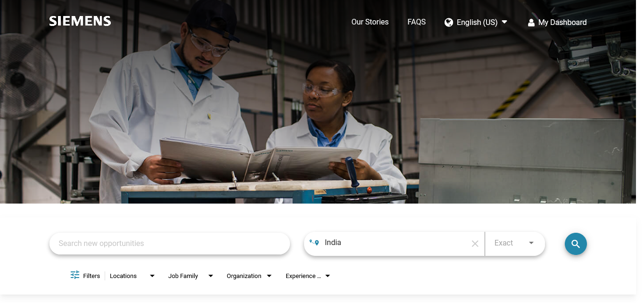Click the Siemens logo

[80, 21]
